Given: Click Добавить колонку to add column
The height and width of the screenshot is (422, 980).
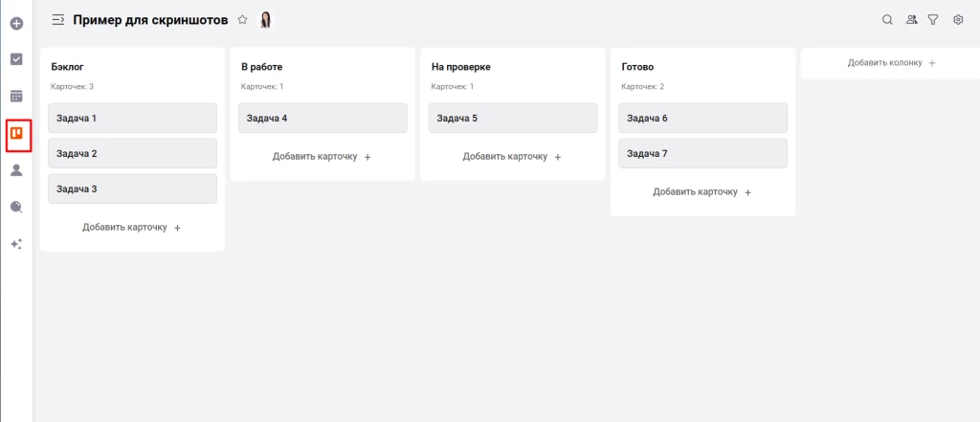Looking at the screenshot, I should point(891,63).
